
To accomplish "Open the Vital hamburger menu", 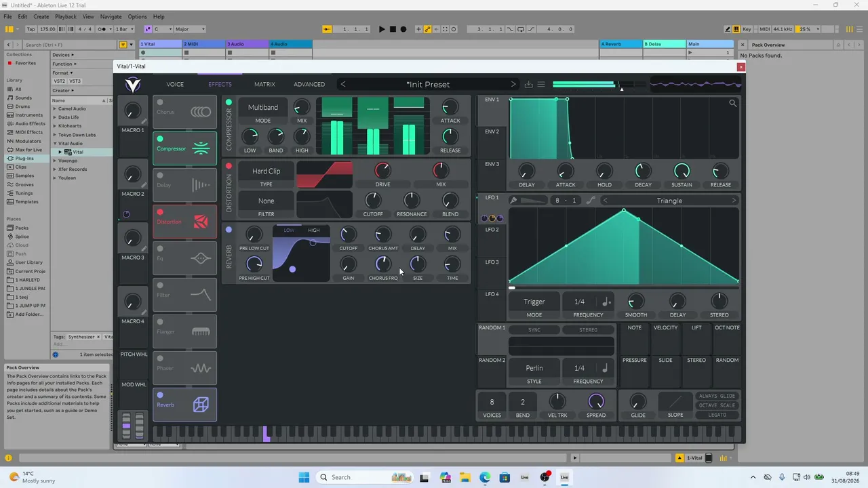I will (x=541, y=84).
